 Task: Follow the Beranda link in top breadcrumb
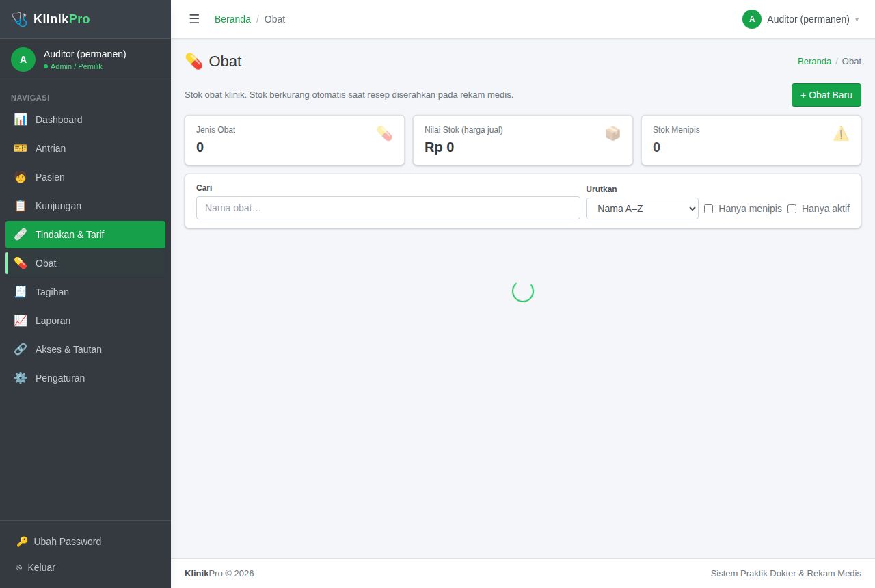point(232,19)
